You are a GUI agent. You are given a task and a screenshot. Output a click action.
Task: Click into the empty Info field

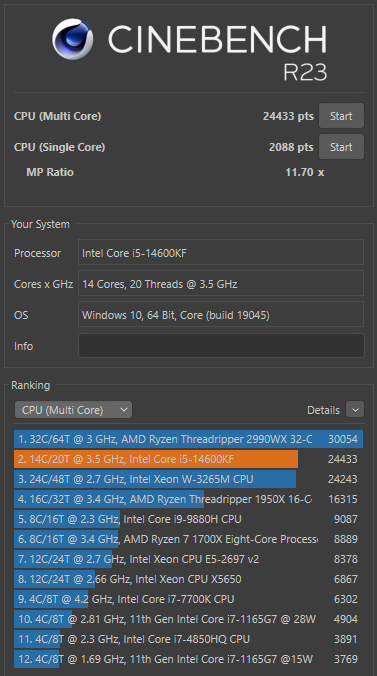click(221, 346)
